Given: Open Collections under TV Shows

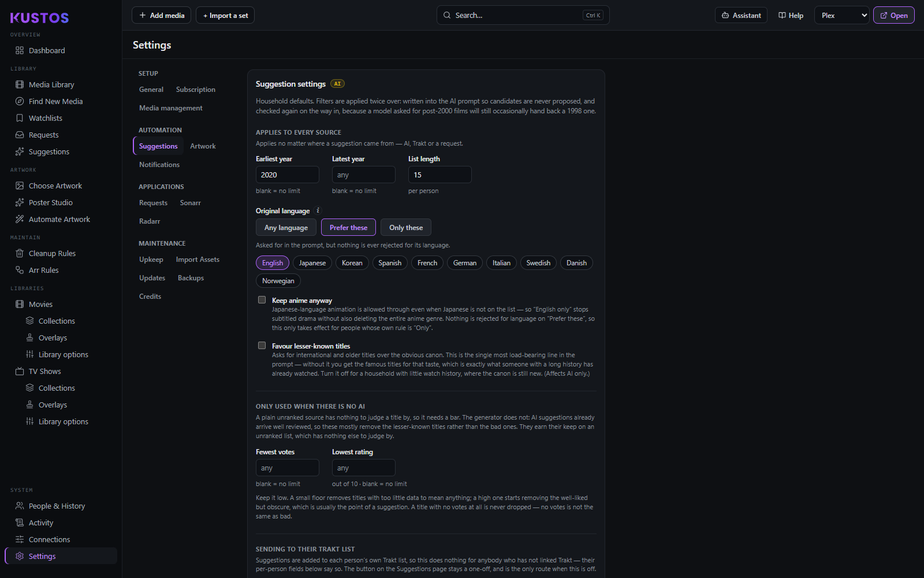Looking at the screenshot, I should coord(57,388).
